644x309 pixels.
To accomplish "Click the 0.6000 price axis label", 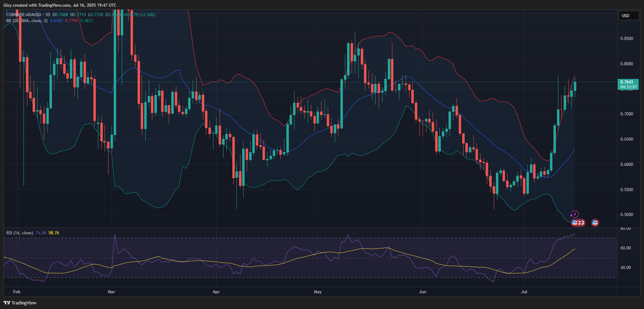I will 627,164.
